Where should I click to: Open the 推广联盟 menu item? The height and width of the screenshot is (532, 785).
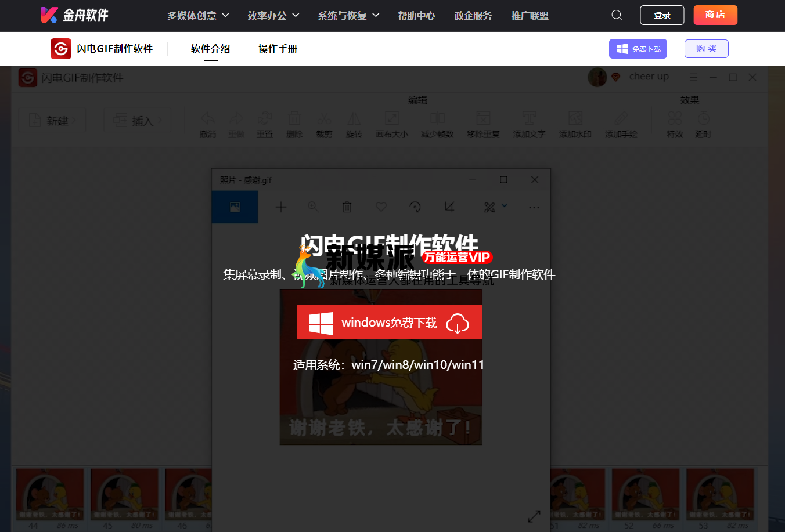(530, 16)
